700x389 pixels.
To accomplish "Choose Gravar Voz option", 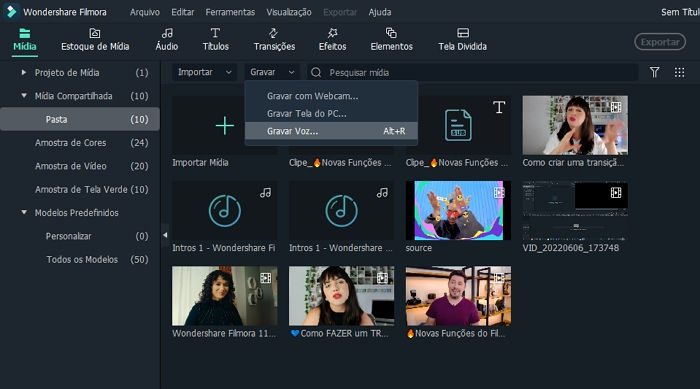I will pos(331,131).
